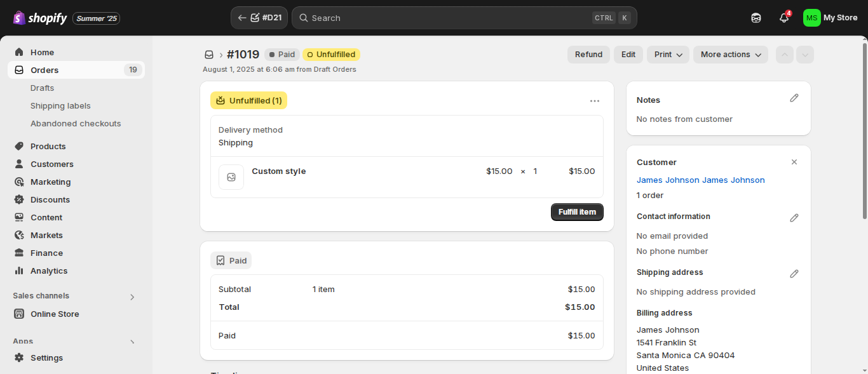Edit shipping address pencil icon
The image size is (868, 374).
[794, 274]
